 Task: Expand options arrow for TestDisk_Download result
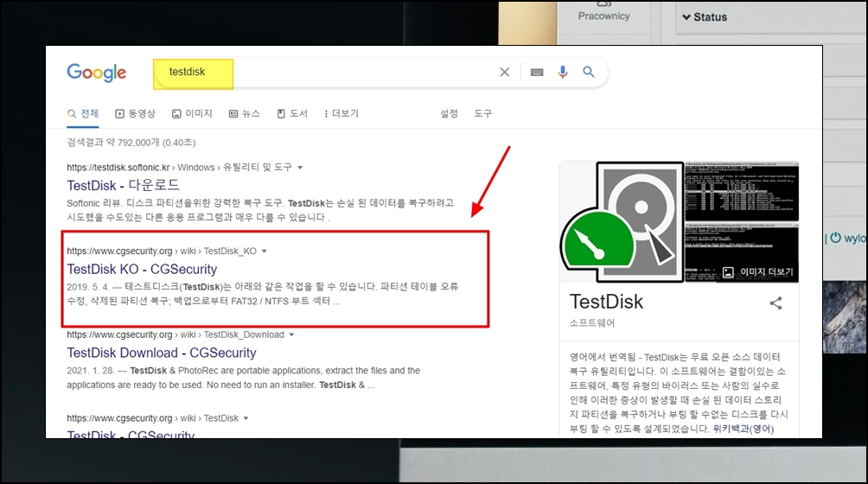tap(291, 334)
